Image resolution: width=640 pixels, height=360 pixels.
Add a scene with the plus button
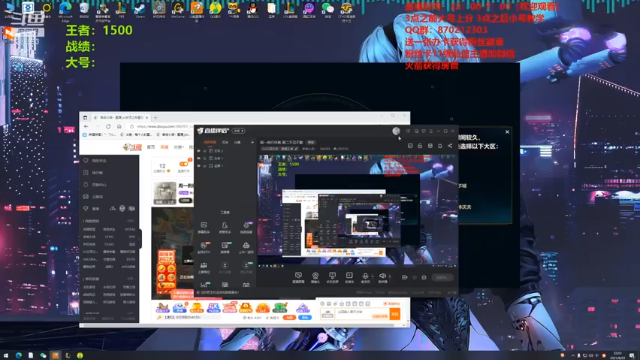252,142
